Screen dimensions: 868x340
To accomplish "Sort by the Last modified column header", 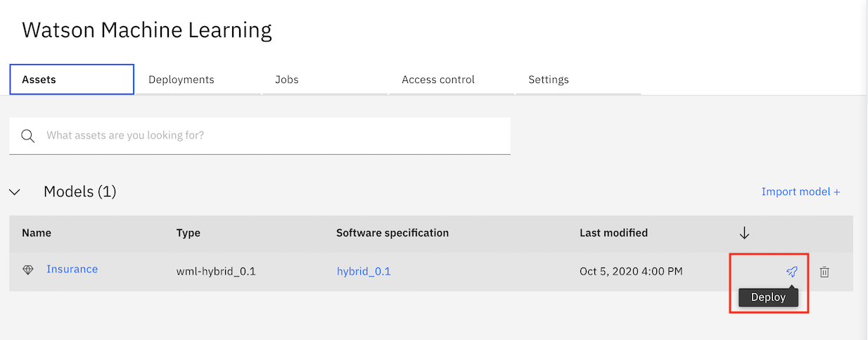I will point(613,233).
